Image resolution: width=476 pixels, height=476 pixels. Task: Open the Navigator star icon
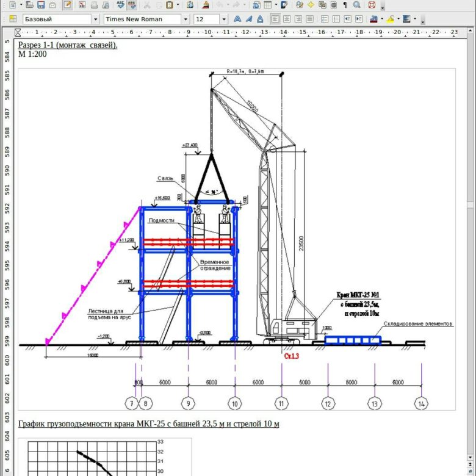point(310,5)
